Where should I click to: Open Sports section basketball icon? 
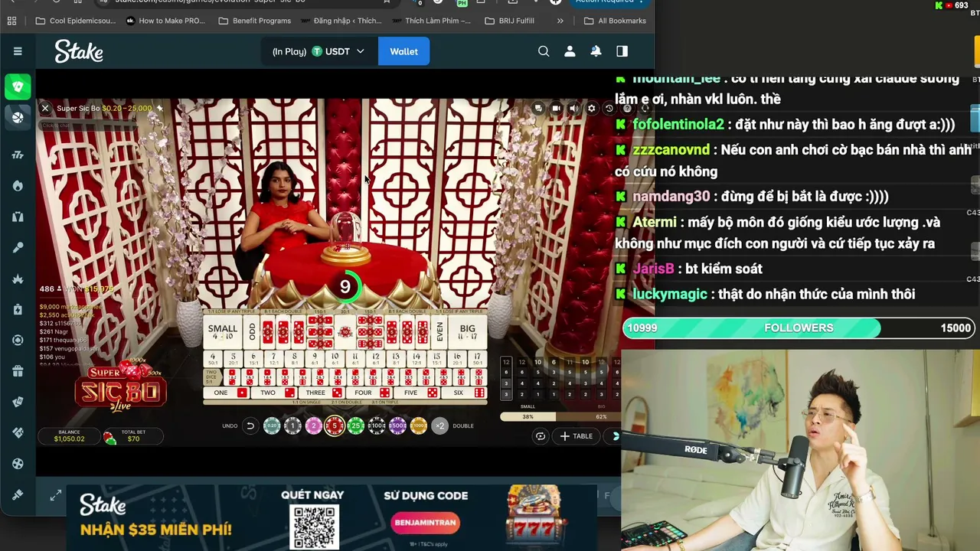(18, 117)
